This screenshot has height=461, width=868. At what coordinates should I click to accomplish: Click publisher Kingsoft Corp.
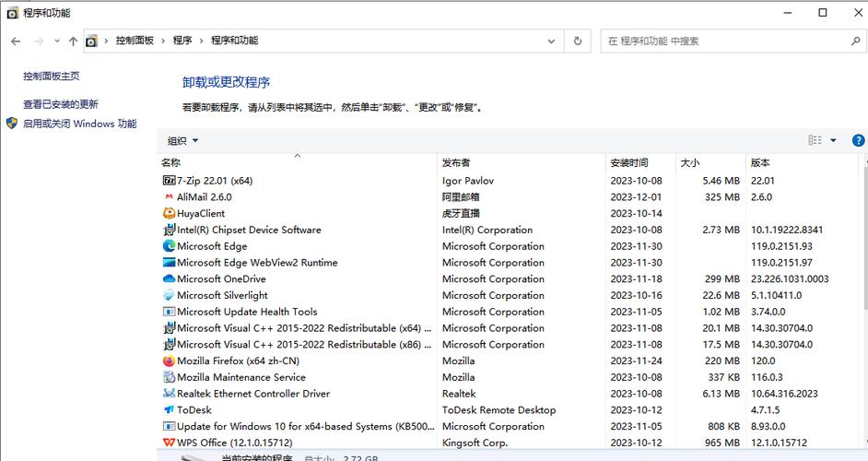[x=475, y=443]
